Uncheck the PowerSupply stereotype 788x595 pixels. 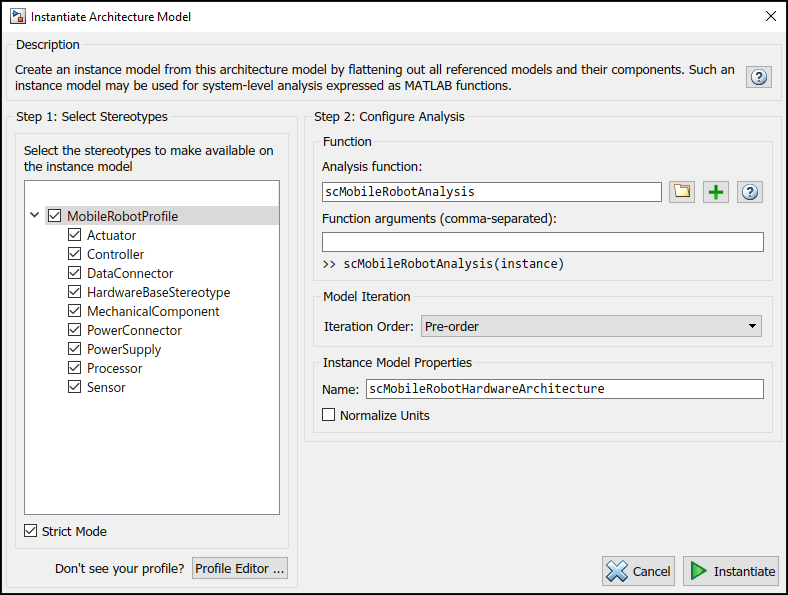coord(75,350)
